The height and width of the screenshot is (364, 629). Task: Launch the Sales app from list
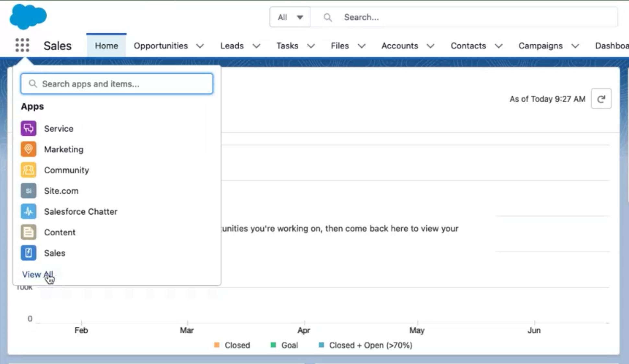tap(54, 253)
